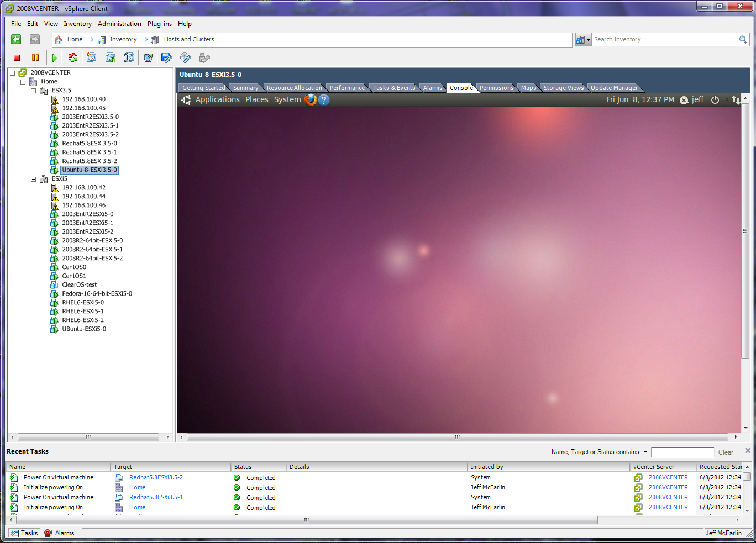Click the Home house icon in breadcrumb
This screenshot has width=756, height=543.
pyautogui.click(x=58, y=40)
